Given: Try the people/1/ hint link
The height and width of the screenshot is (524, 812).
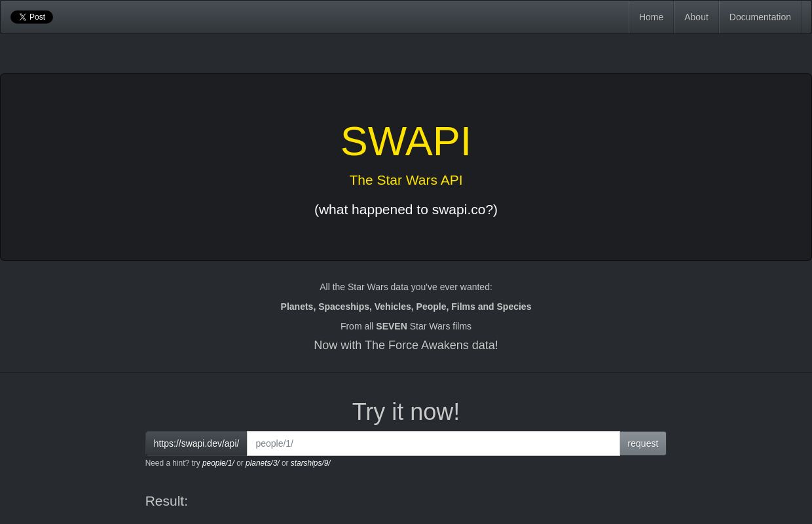Looking at the screenshot, I should point(218,463).
